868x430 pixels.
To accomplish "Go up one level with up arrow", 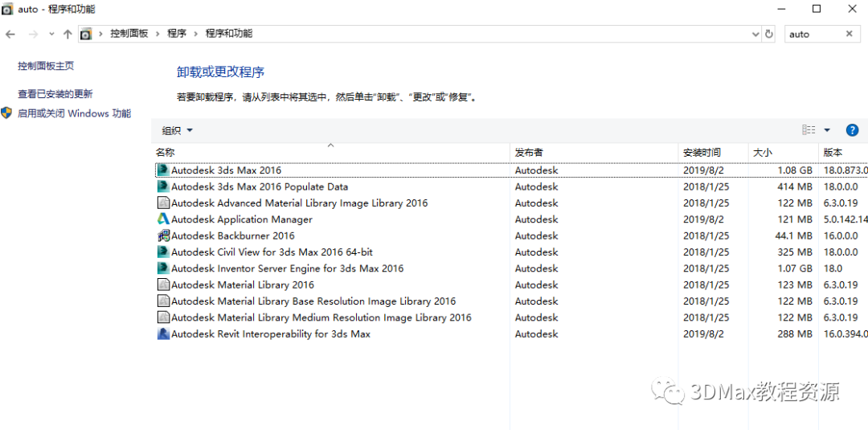I will (x=68, y=35).
